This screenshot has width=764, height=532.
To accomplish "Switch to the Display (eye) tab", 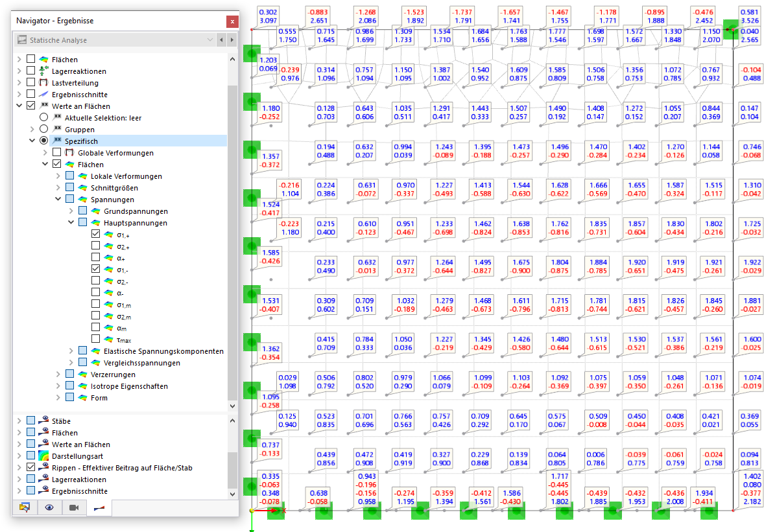I will pyautogui.click(x=49, y=507).
